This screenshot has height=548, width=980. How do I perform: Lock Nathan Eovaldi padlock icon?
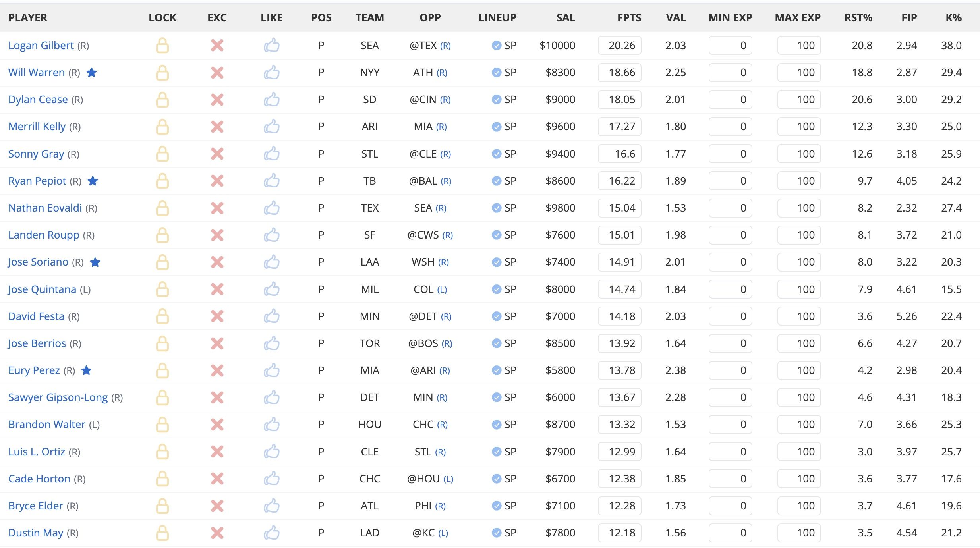[162, 208]
